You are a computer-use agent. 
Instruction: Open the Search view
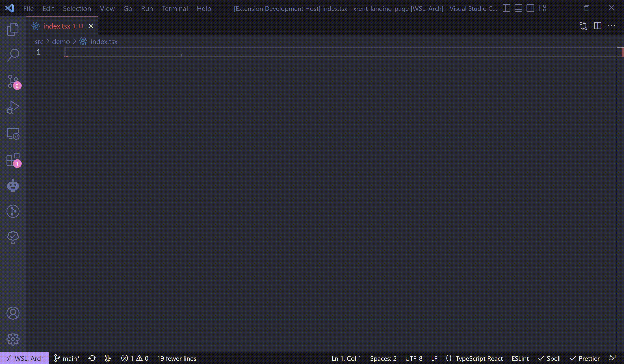[x=13, y=55]
